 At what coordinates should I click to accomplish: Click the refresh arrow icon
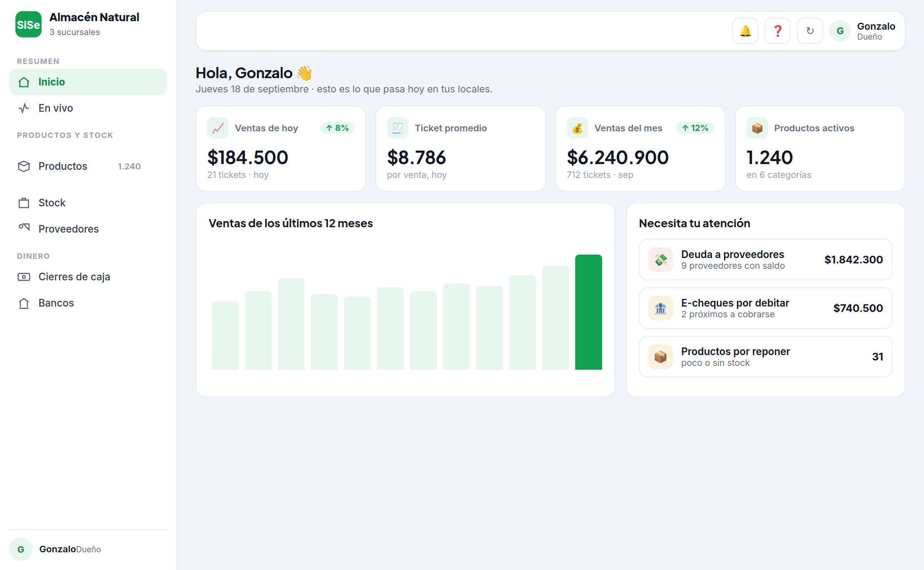tap(810, 31)
